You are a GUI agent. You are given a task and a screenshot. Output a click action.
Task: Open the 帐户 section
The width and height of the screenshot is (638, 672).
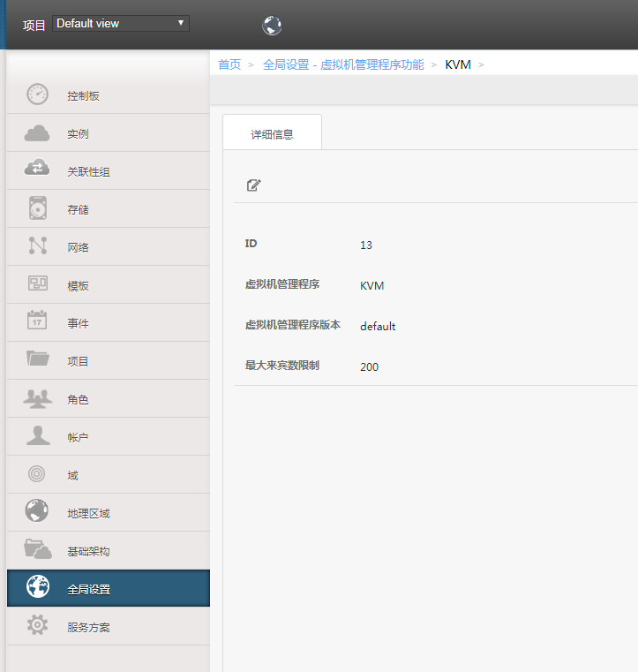pyautogui.click(x=109, y=437)
